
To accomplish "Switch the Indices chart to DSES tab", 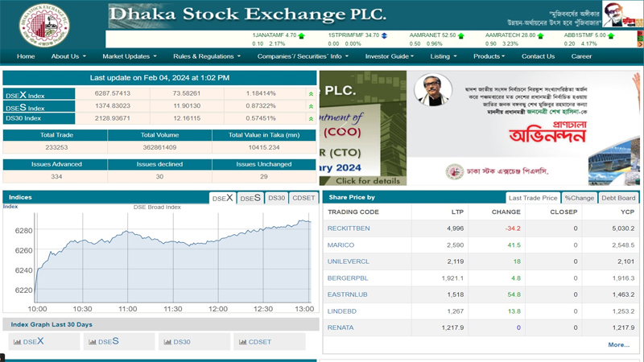I will (250, 198).
